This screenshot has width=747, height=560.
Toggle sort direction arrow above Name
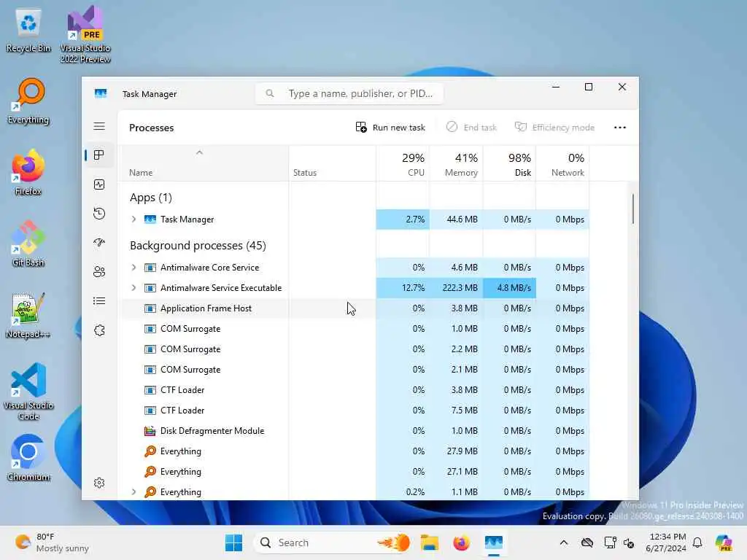pyautogui.click(x=200, y=152)
